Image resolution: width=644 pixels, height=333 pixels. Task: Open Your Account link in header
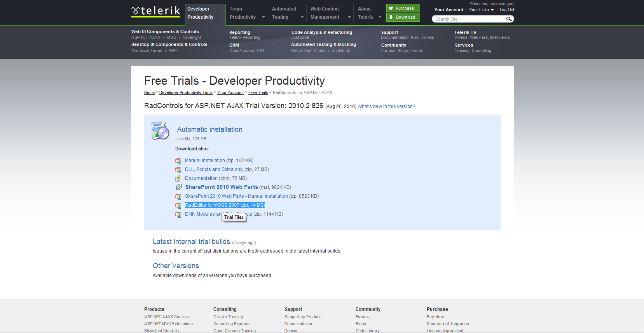point(449,10)
